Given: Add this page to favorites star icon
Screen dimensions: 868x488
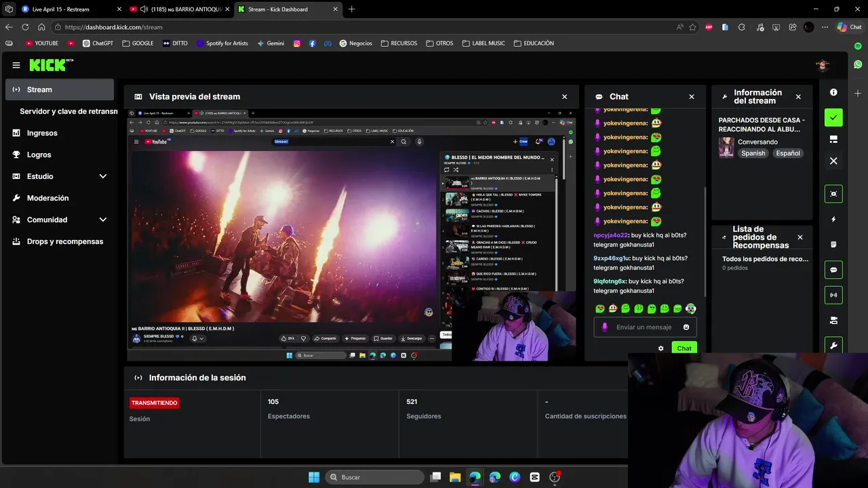Looking at the screenshot, I should [692, 27].
